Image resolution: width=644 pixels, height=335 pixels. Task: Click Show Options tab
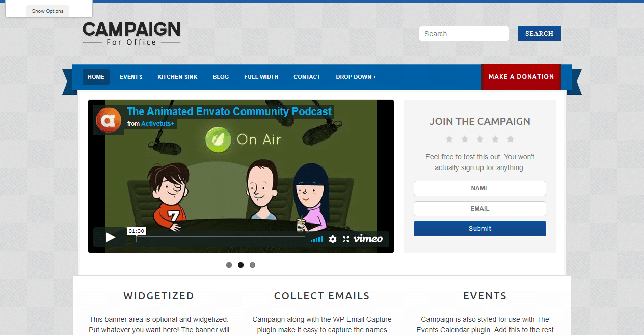[x=47, y=11]
